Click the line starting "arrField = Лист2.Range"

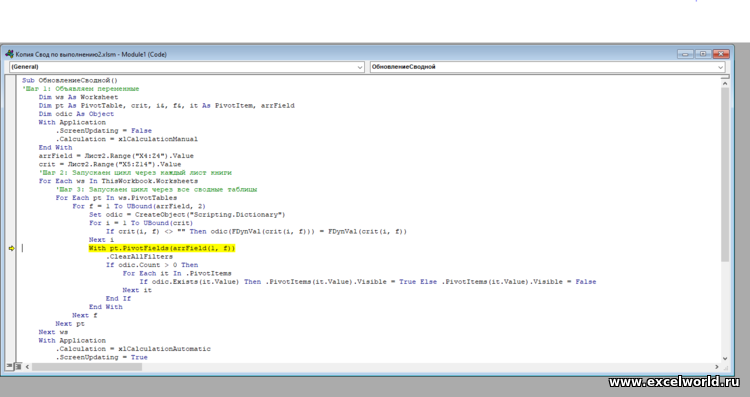click(x=116, y=156)
